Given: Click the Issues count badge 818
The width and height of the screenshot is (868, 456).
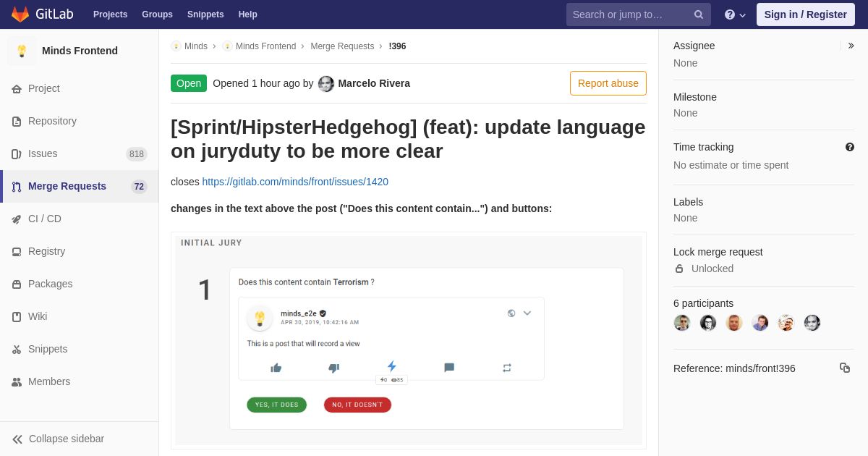Looking at the screenshot, I should pos(137,153).
